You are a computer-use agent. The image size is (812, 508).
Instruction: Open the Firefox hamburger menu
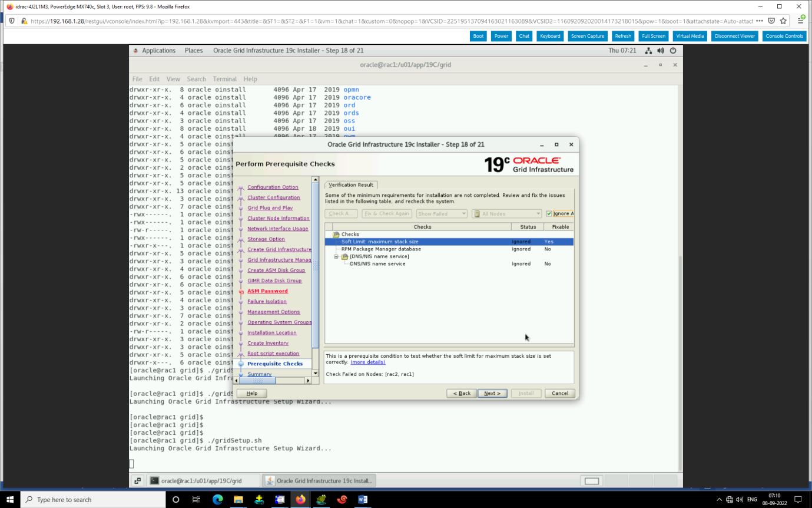point(801,21)
